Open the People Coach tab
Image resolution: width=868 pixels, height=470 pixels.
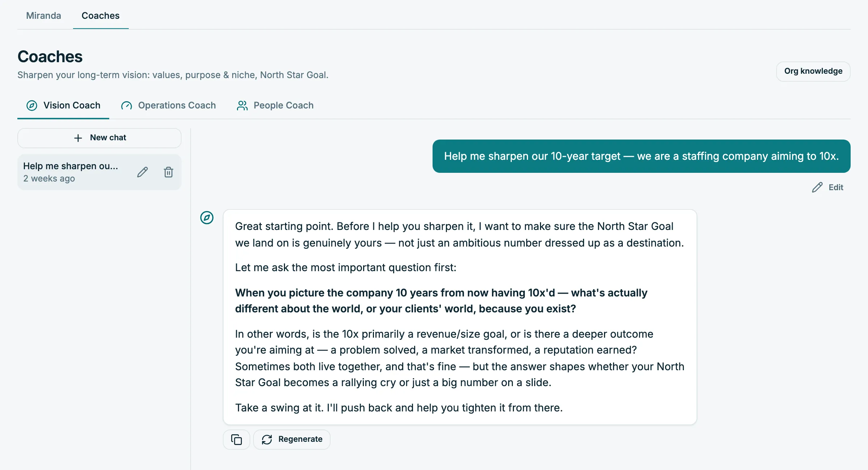tap(275, 106)
